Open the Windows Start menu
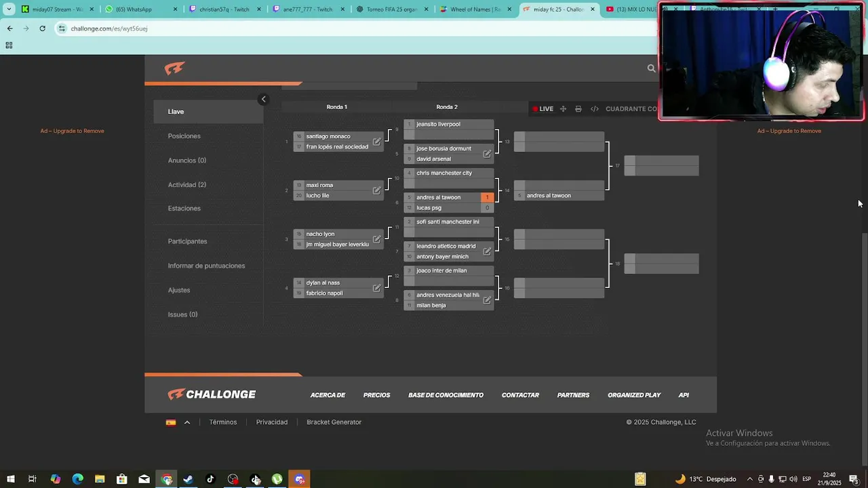This screenshot has height=488, width=868. [x=11, y=479]
